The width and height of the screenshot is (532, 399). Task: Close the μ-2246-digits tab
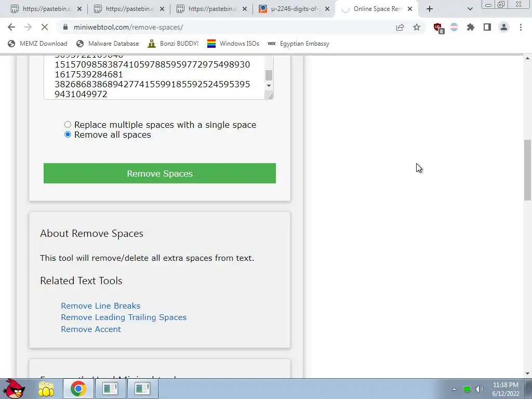pos(327,9)
